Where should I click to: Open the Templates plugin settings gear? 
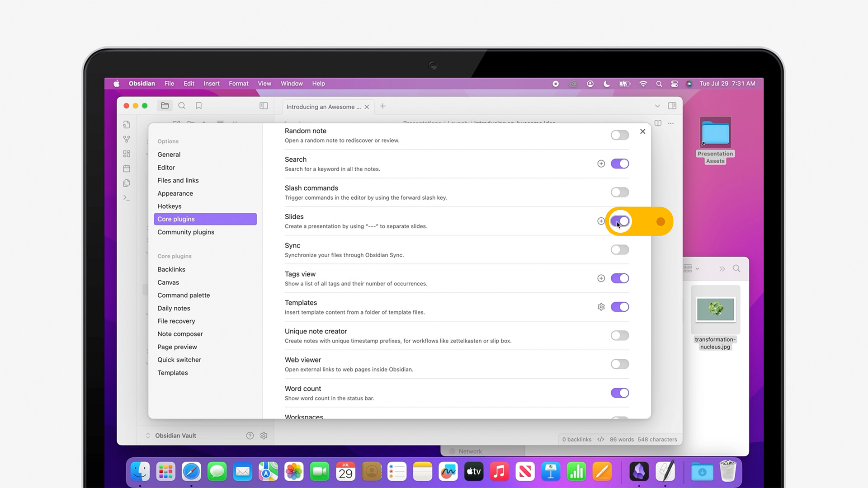coord(601,307)
